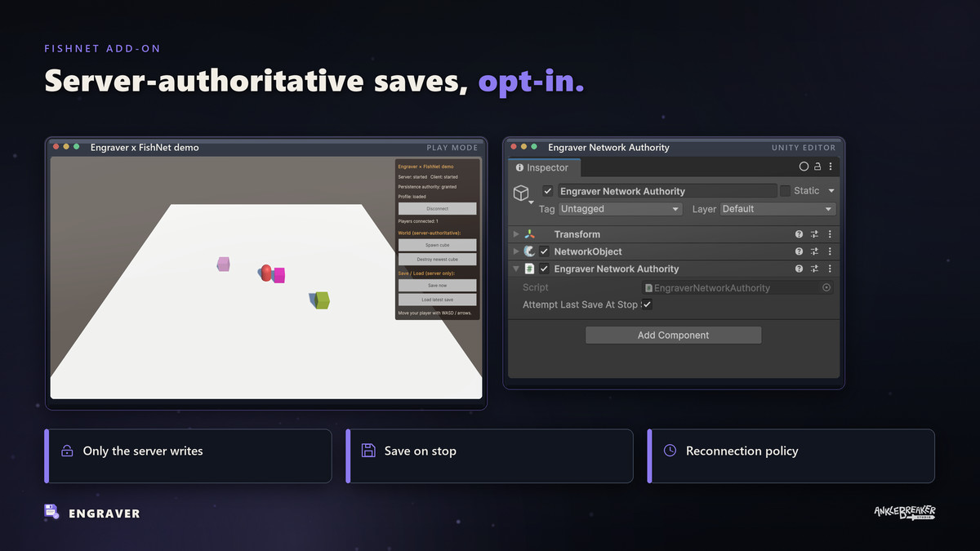Click the AnkleBreaker Studio logo

point(904,513)
